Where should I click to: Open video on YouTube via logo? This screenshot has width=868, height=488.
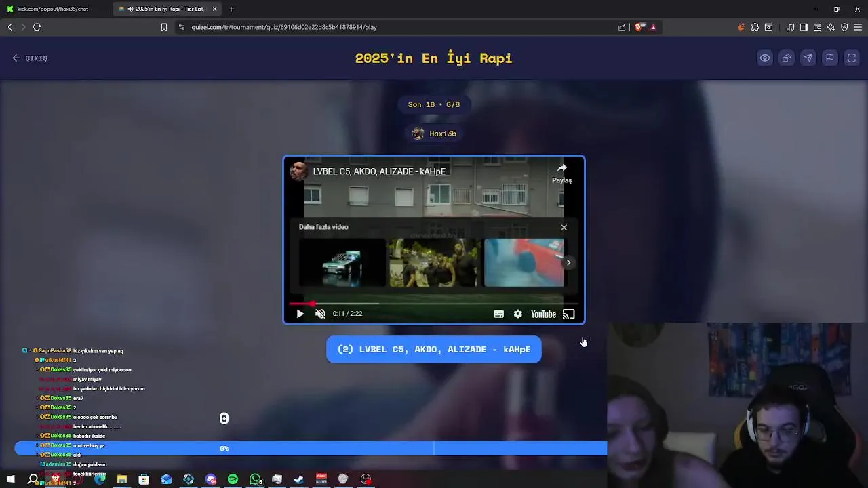coord(543,314)
